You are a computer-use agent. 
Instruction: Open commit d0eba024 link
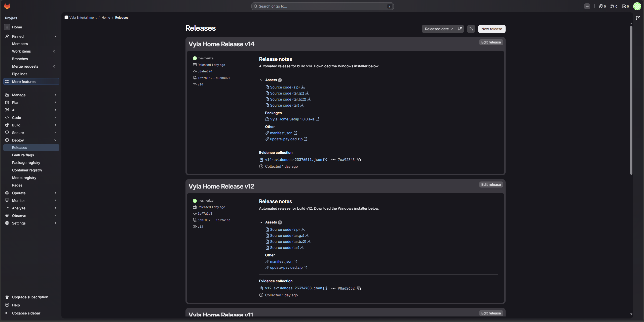(x=205, y=71)
